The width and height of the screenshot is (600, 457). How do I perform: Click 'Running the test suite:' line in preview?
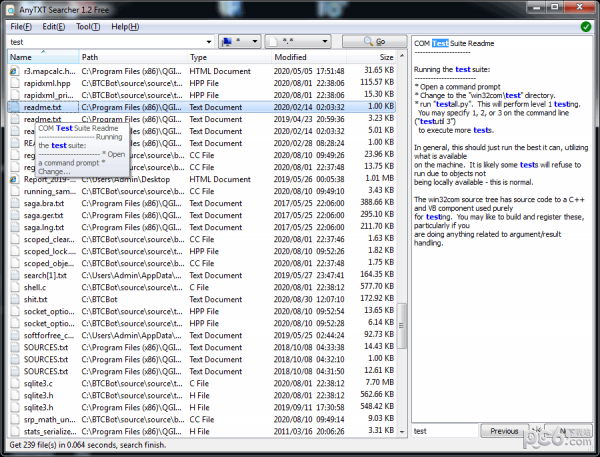point(452,69)
